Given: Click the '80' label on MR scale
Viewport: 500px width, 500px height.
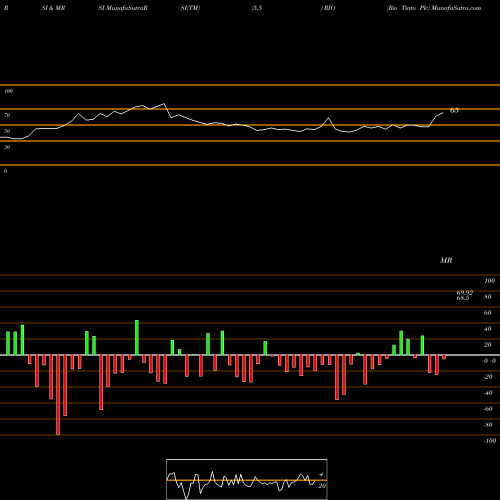Looking at the screenshot, I should click(487, 297).
